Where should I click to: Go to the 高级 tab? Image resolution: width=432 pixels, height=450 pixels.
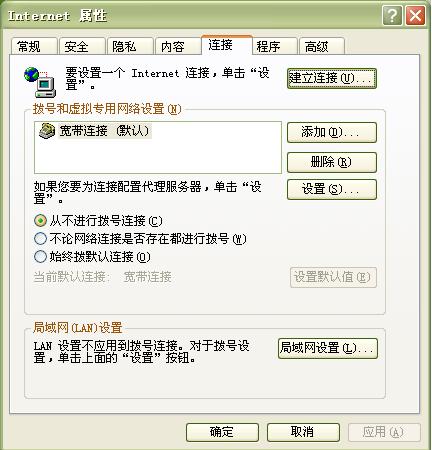pyautogui.click(x=322, y=46)
